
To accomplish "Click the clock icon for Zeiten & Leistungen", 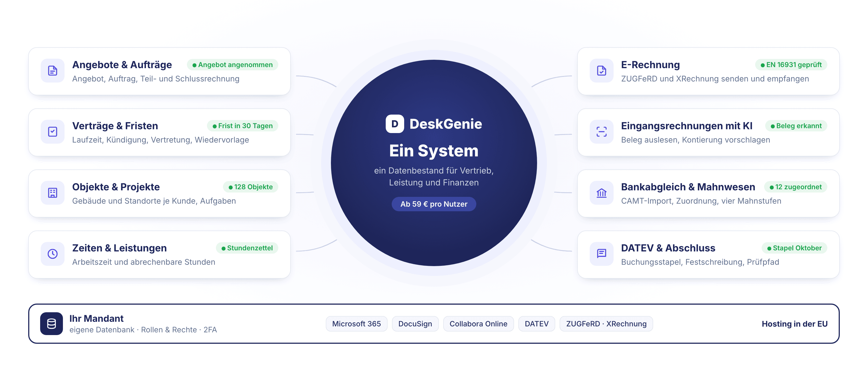I will (53, 254).
